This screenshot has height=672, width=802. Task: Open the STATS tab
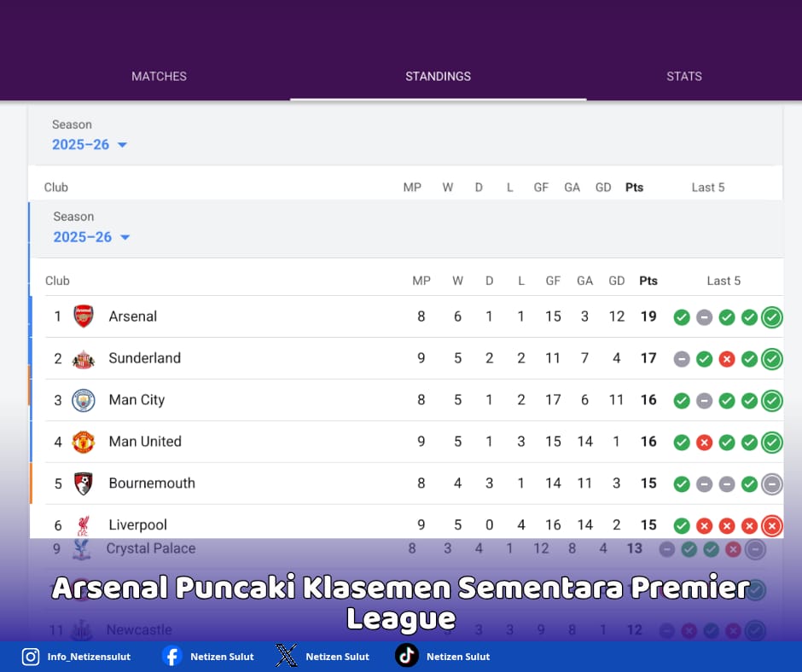tap(683, 76)
